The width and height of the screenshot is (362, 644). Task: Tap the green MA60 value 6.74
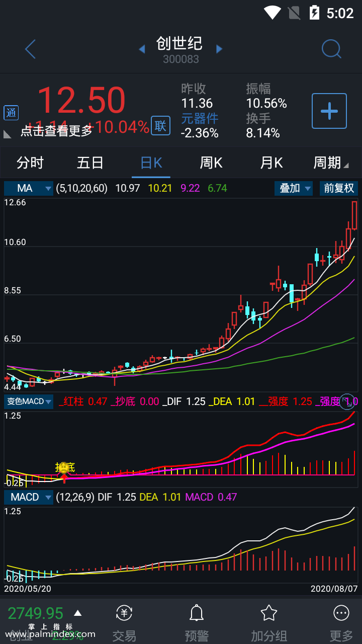(x=218, y=188)
